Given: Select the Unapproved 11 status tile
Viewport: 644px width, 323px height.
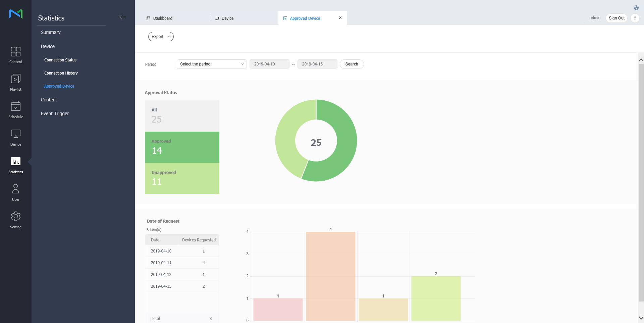Looking at the screenshot, I should pos(182,178).
